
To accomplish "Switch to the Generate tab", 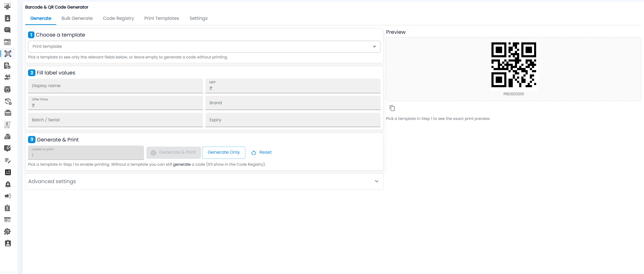I will point(41,18).
